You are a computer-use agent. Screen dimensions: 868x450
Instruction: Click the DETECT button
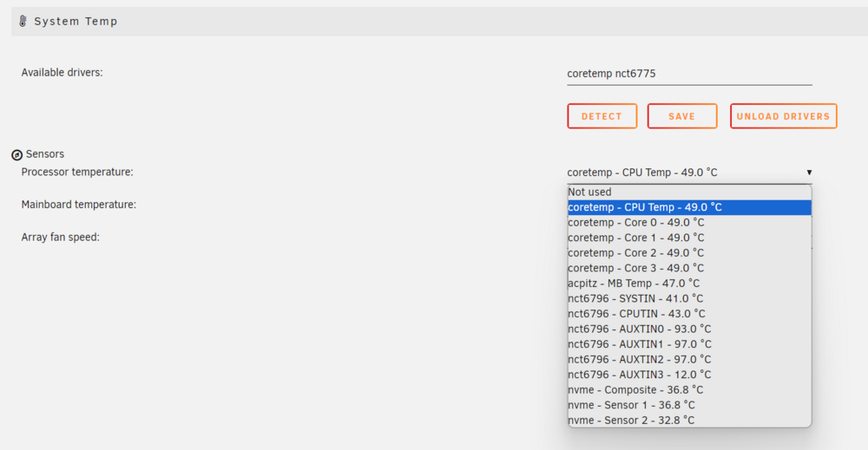click(x=602, y=116)
